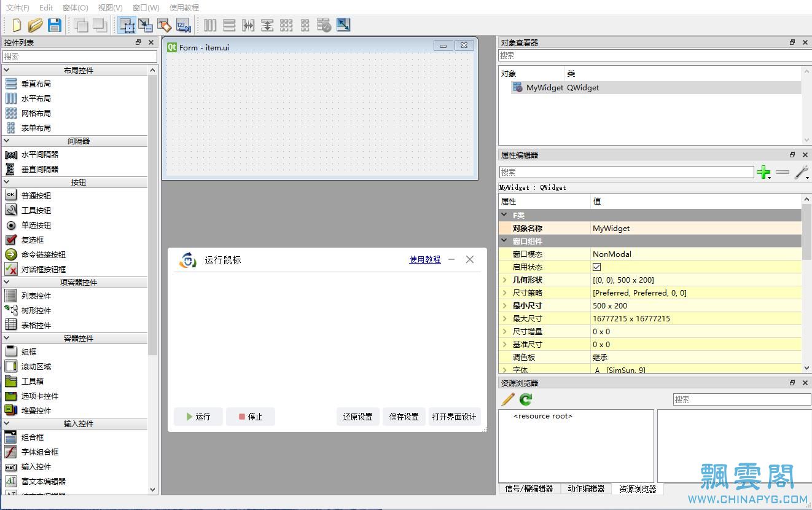
Task: Click the Lay Out in Grid icon
Action: [286, 25]
